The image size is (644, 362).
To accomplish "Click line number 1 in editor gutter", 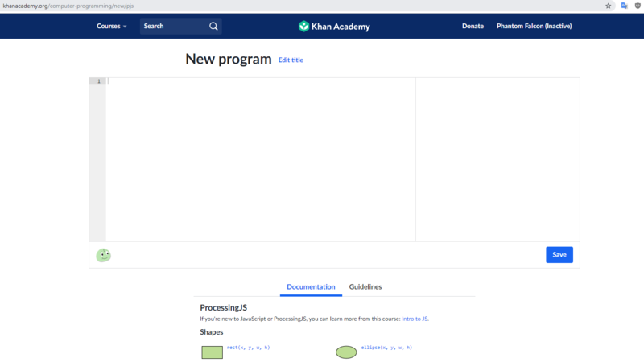I will click(x=98, y=81).
